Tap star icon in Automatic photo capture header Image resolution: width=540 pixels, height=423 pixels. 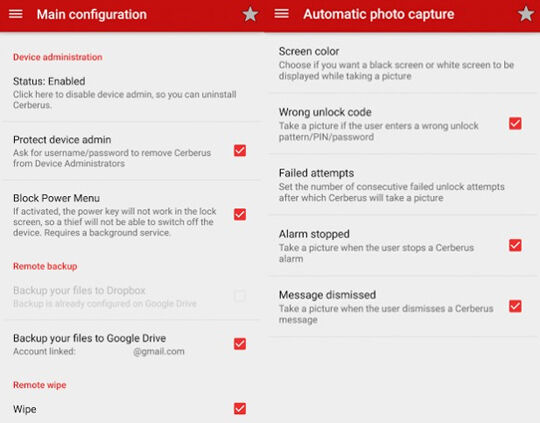(x=526, y=14)
